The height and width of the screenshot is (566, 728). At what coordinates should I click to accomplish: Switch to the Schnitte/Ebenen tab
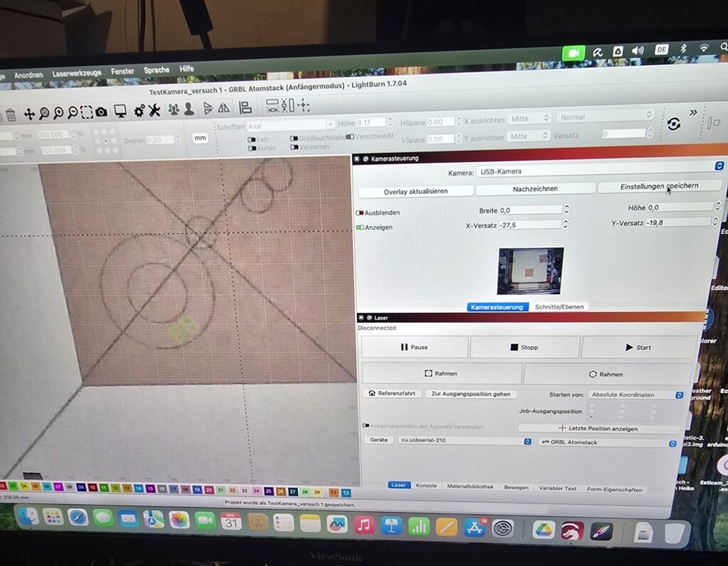[x=561, y=307]
